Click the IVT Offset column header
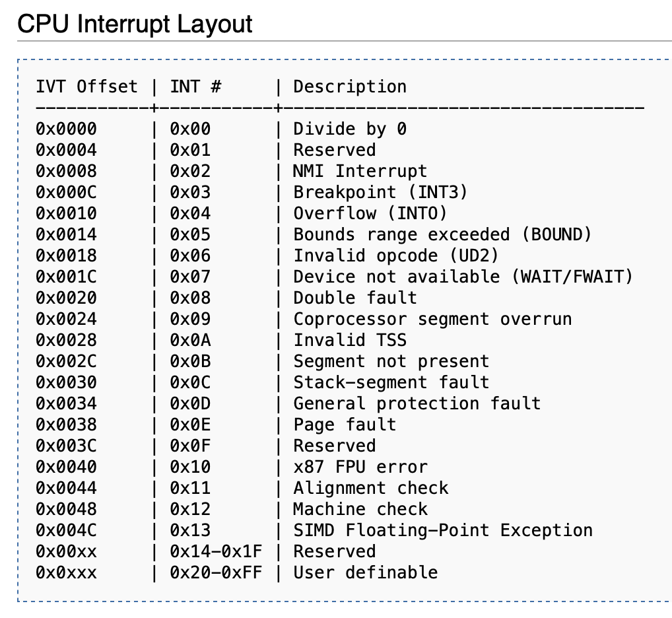672x618 pixels. coord(86,86)
